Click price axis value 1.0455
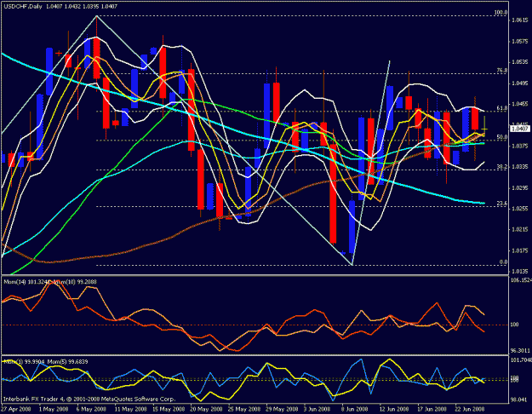The height and width of the screenshot is (414, 532). click(x=520, y=104)
